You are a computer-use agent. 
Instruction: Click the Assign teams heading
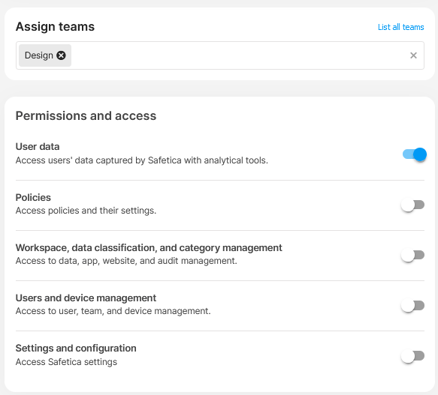point(55,27)
